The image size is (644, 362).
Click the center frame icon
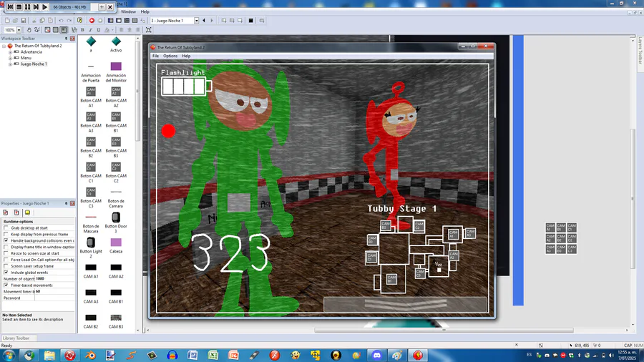148,30
